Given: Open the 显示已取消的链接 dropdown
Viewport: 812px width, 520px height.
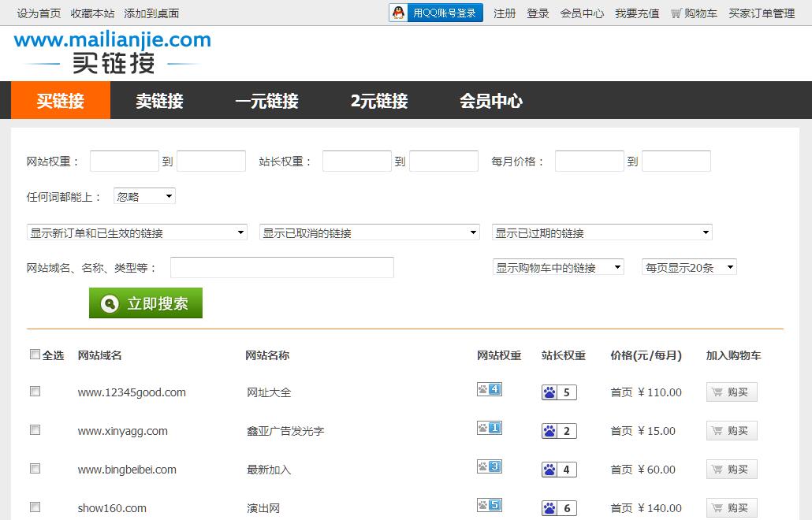Looking at the screenshot, I should point(369,232).
